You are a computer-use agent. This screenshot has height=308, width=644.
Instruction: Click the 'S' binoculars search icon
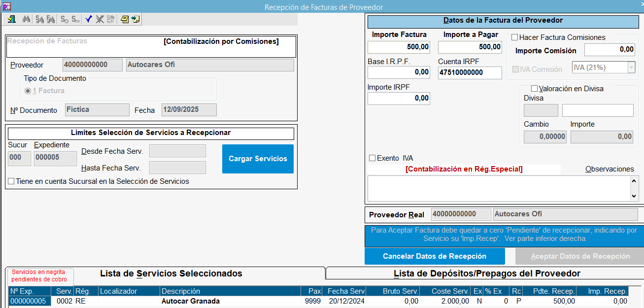point(39,19)
